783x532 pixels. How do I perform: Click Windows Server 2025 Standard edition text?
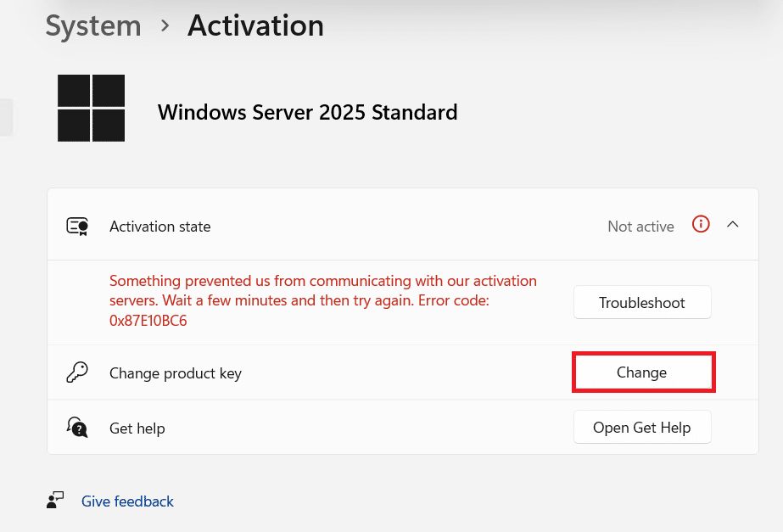pyautogui.click(x=307, y=112)
